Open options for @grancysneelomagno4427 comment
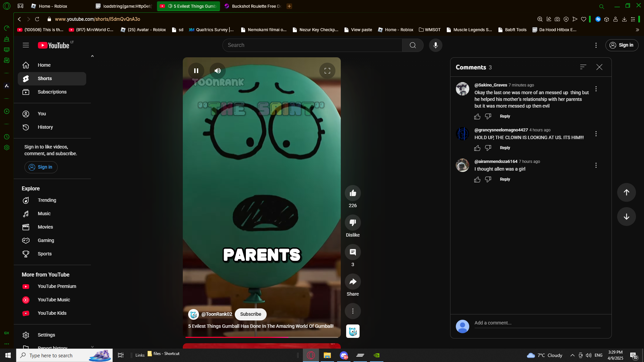This screenshot has height=362, width=644. (596, 134)
